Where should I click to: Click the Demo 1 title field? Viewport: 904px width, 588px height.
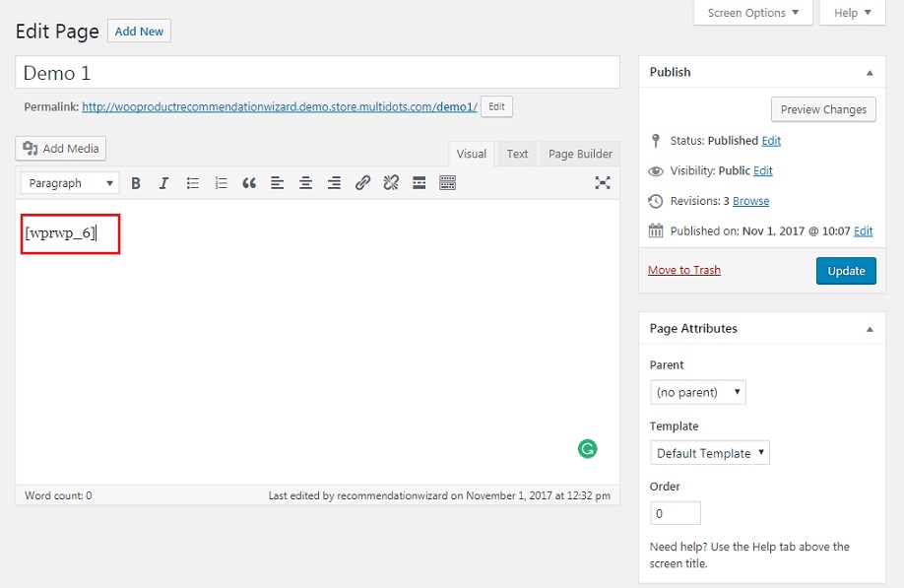pos(318,73)
